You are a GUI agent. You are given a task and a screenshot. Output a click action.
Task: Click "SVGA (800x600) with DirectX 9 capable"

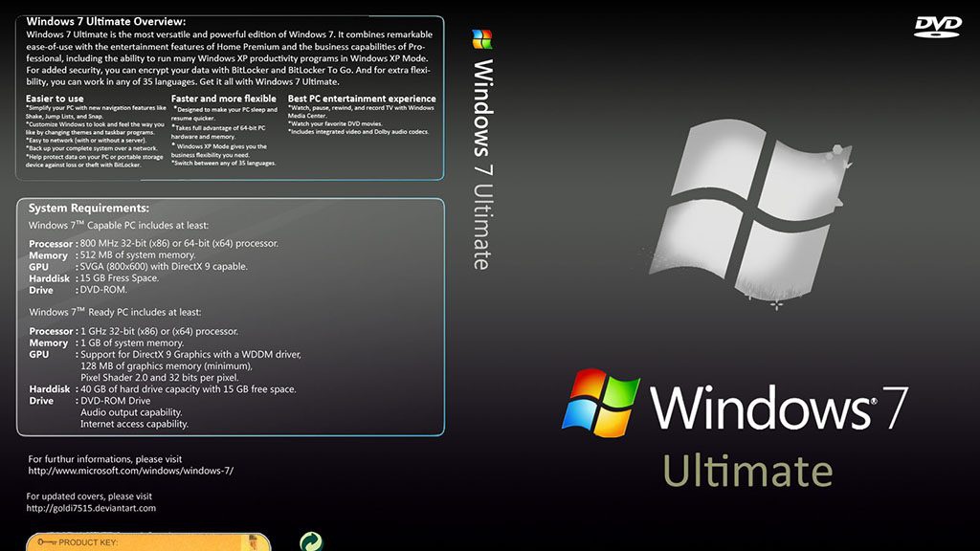(164, 266)
